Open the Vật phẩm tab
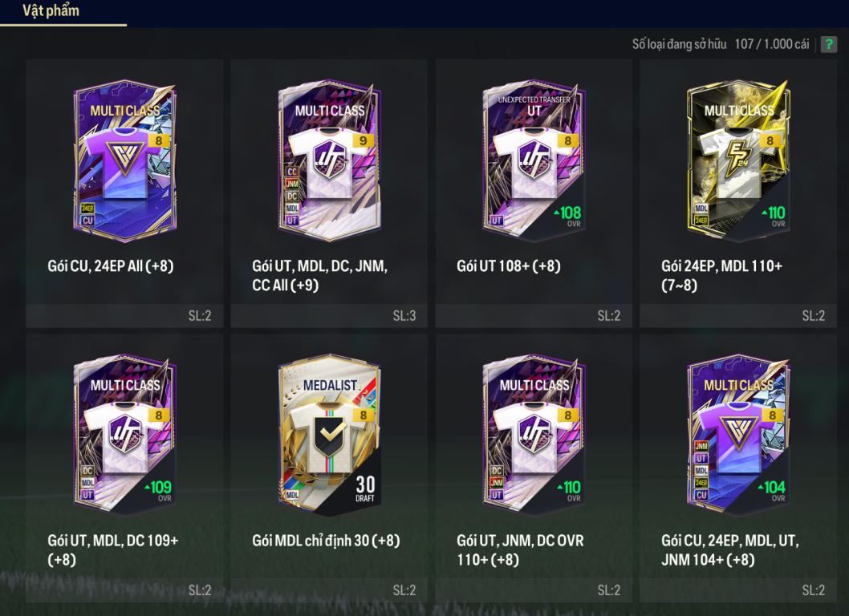849x616 pixels. point(51,10)
